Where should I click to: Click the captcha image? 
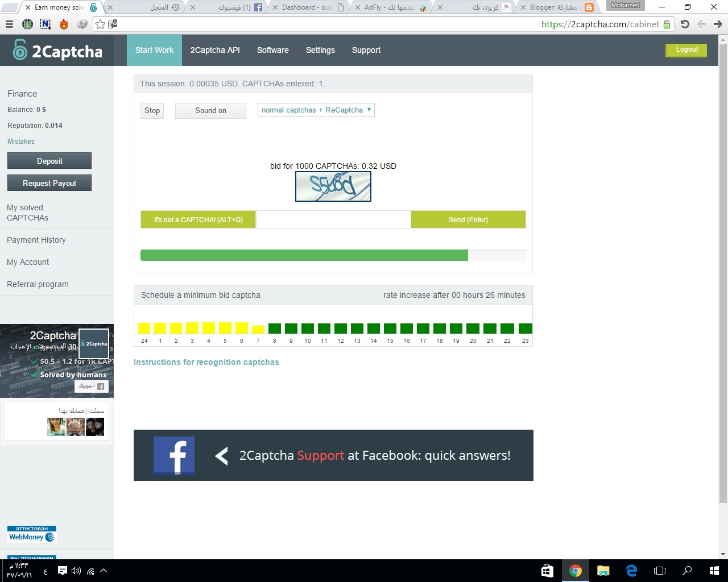click(333, 186)
